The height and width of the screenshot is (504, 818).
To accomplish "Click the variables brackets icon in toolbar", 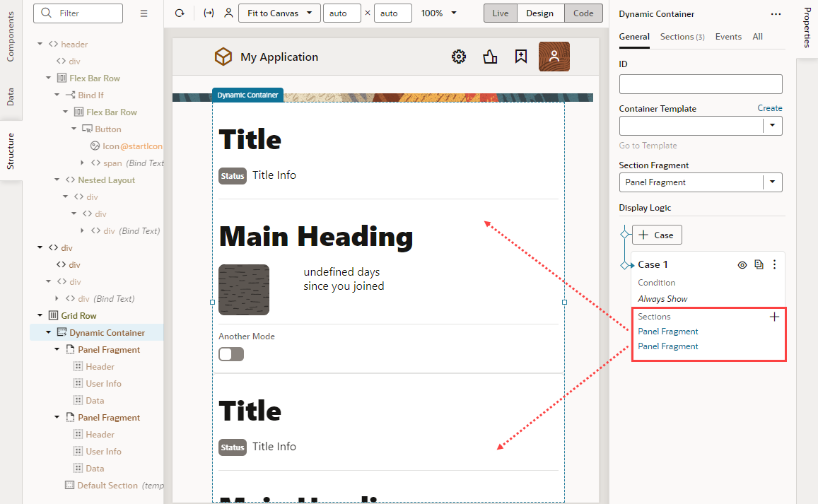I will coord(209,13).
